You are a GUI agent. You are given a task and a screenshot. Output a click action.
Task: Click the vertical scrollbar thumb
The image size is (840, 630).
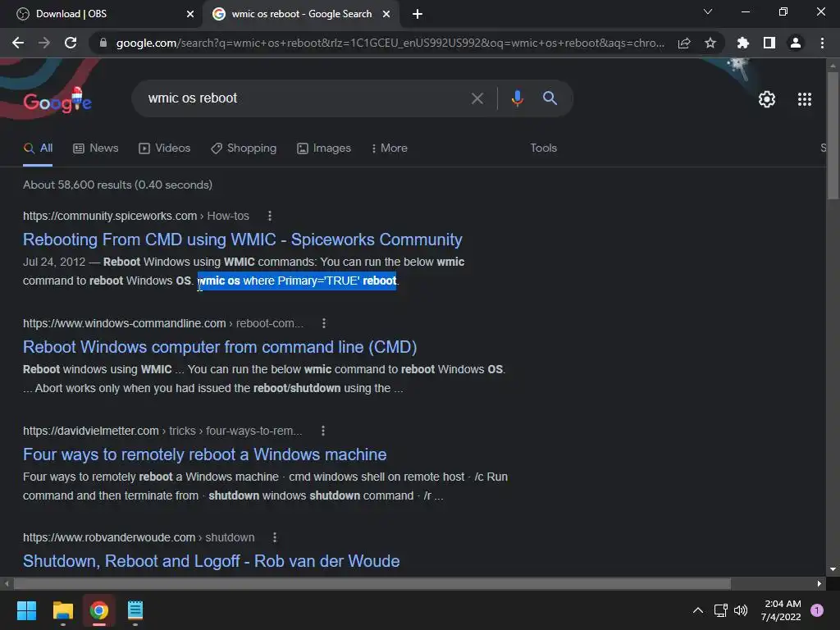833,135
